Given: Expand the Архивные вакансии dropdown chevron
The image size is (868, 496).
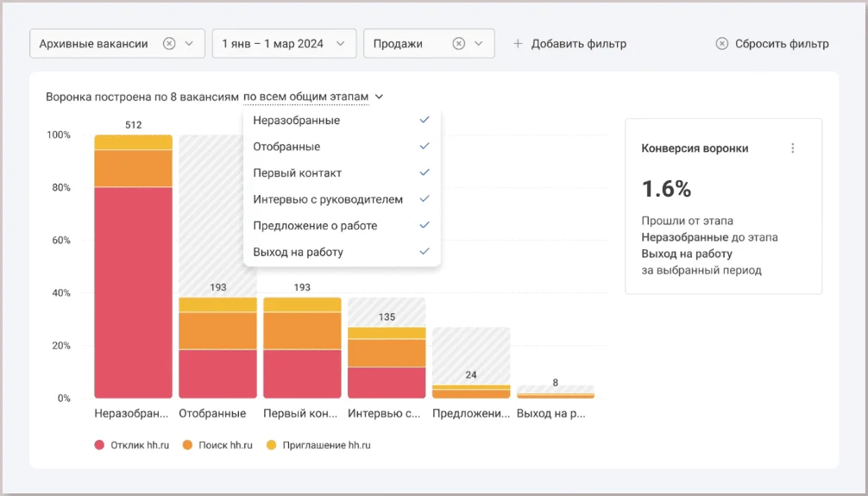Looking at the screenshot, I should pyautogui.click(x=190, y=44).
